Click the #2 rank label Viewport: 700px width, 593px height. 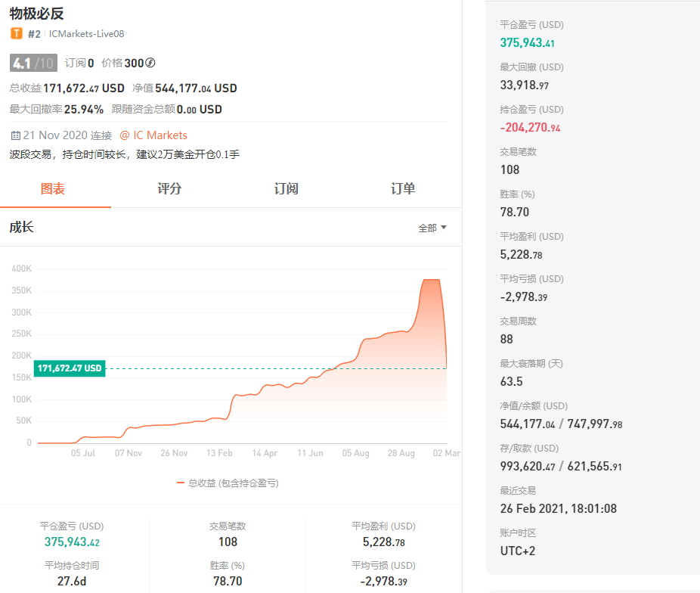[x=35, y=34]
